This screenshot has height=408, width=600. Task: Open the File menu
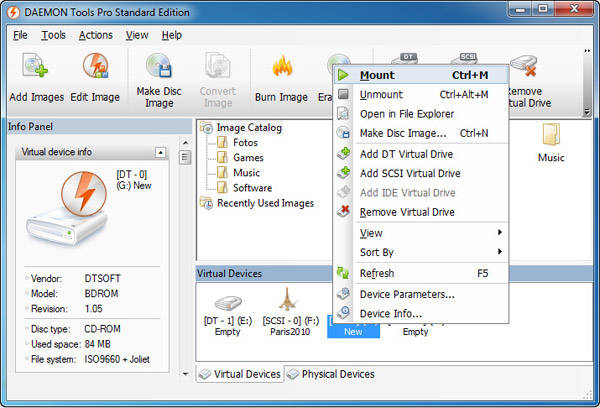[x=20, y=35]
